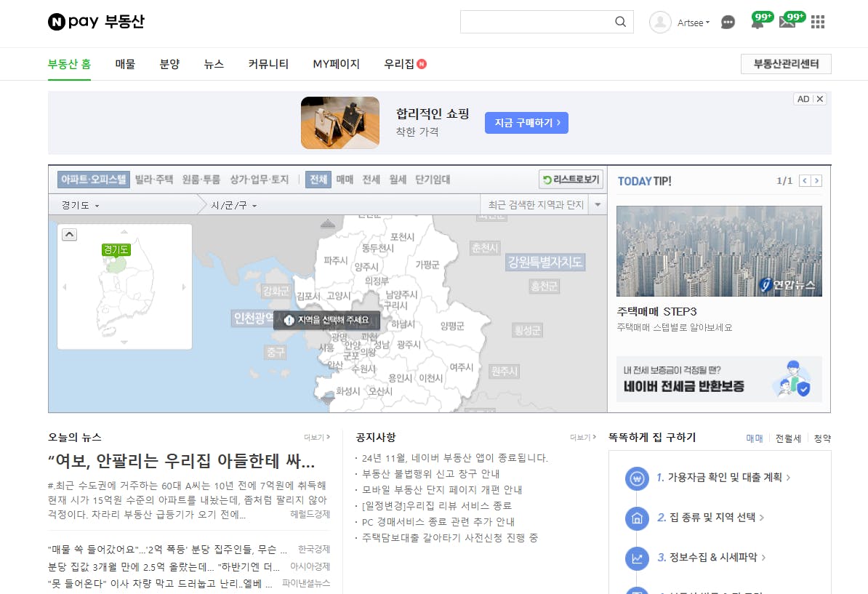Show next TODAY TIP arrow

point(816,180)
